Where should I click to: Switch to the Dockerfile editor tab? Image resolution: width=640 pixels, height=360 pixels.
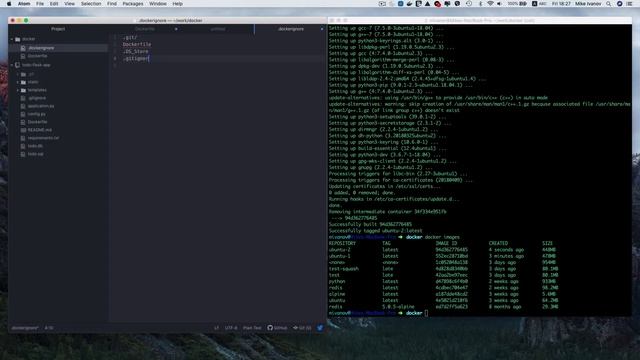point(145,29)
